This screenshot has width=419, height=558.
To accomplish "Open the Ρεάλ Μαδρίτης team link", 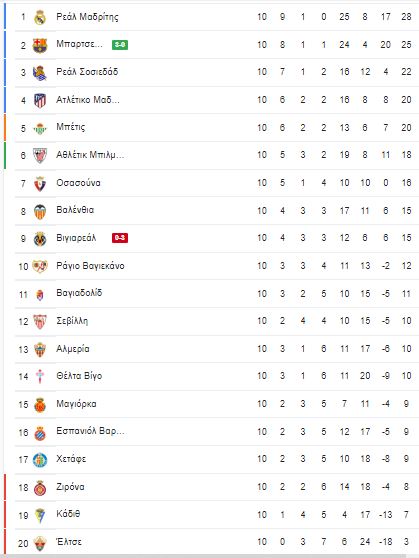I will pyautogui.click(x=87, y=17).
